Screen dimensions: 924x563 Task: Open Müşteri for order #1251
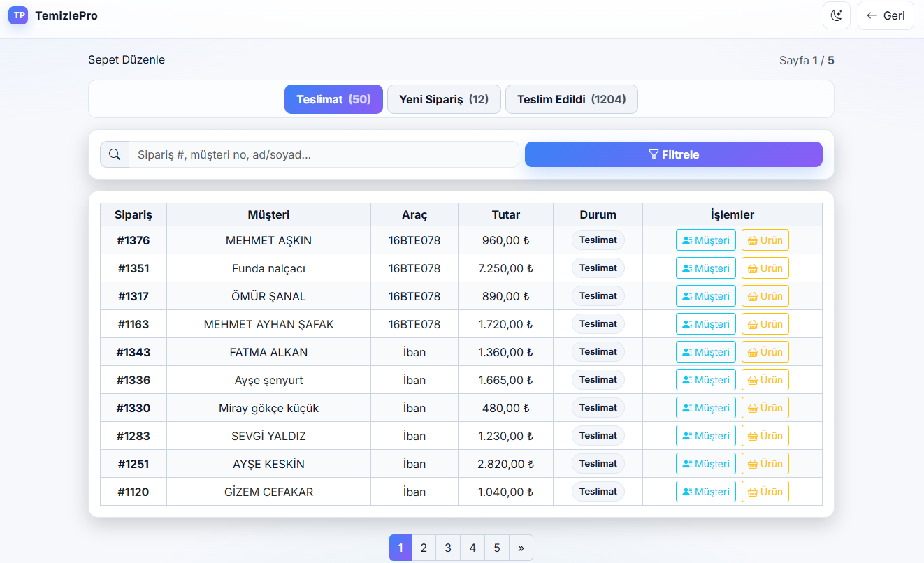click(x=705, y=464)
